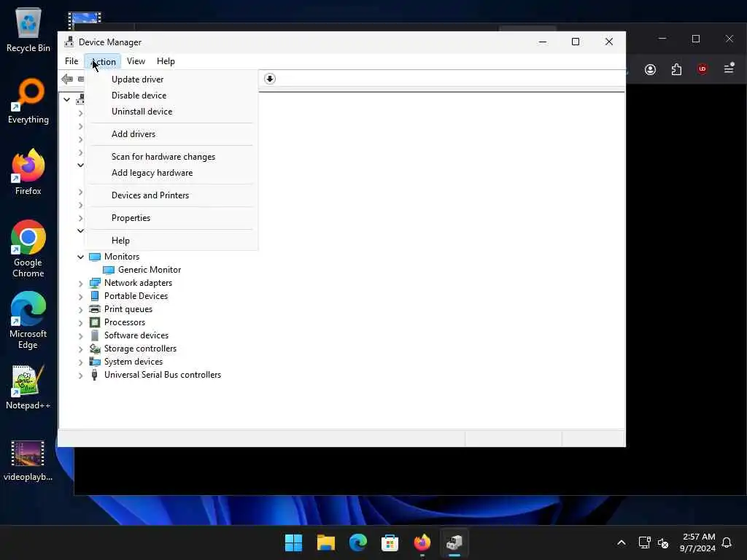This screenshot has width=747, height=560.
Task: Open Firefox extensions puzzle icon
Action: tap(676, 69)
